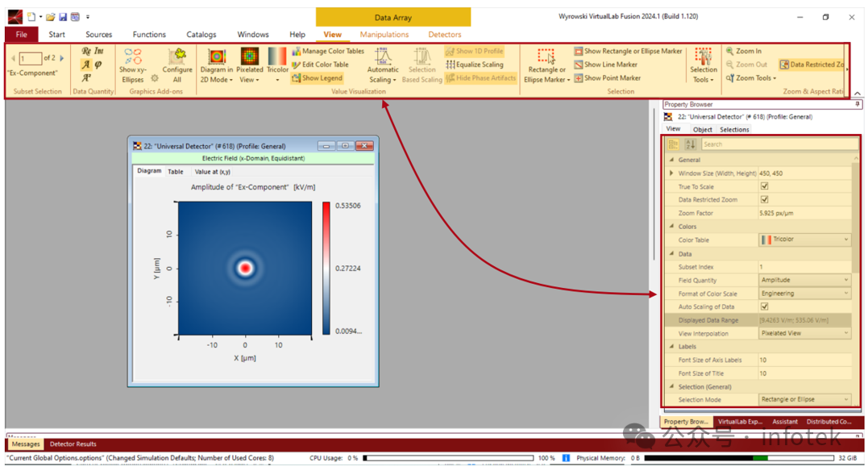This screenshot has width=868, height=471.
Task: Switch to the Selections tab in Property Browser
Action: [x=734, y=130]
